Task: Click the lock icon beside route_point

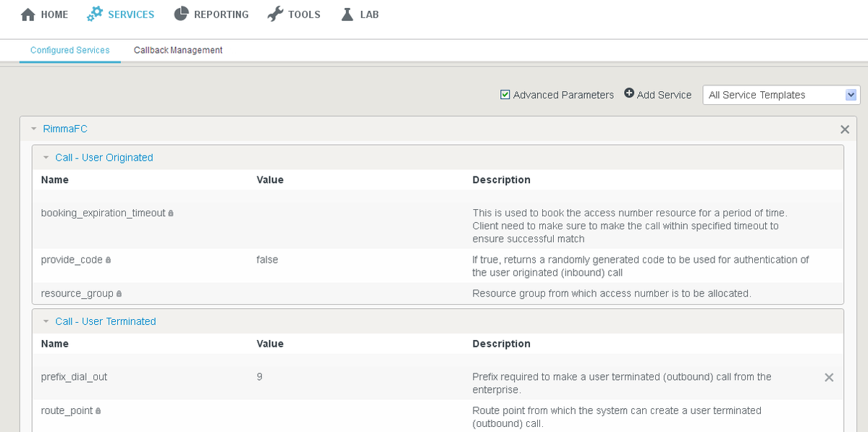Action: pos(98,411)
